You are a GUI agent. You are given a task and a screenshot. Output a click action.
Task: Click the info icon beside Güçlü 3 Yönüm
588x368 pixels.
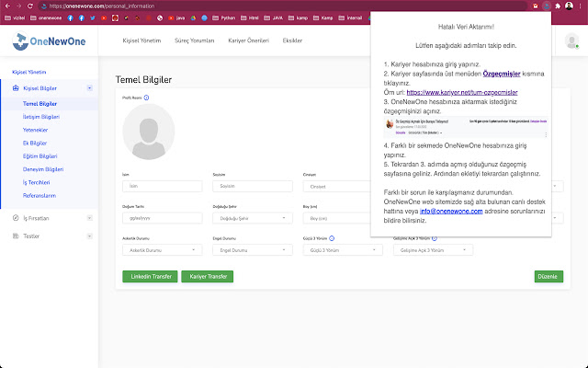[x=332, y=238]
